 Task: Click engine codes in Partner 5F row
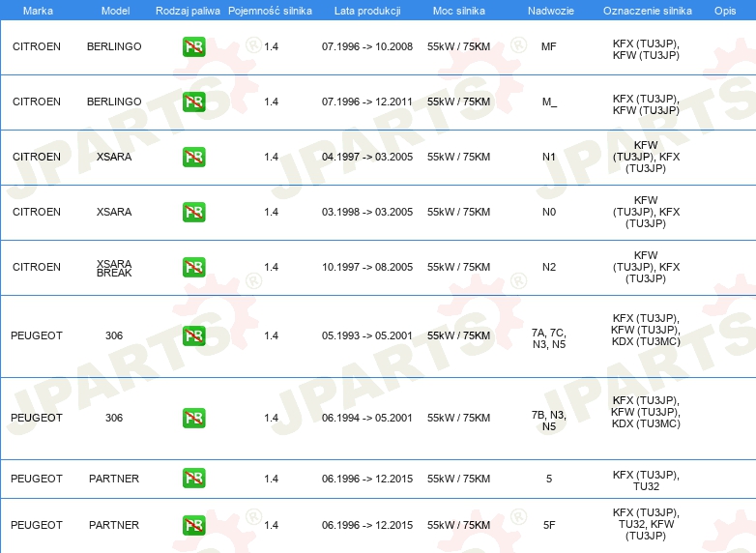[x=646, y=524]
